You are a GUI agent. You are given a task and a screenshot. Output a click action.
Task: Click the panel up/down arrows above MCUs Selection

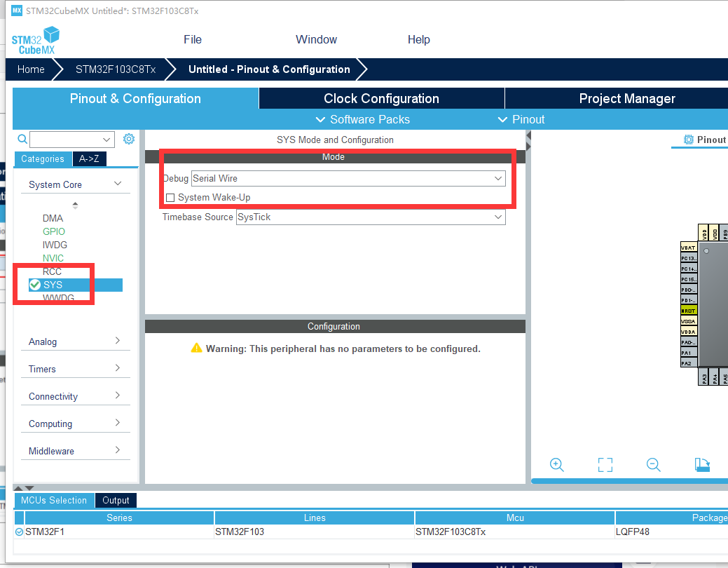[x=24, y=488]
